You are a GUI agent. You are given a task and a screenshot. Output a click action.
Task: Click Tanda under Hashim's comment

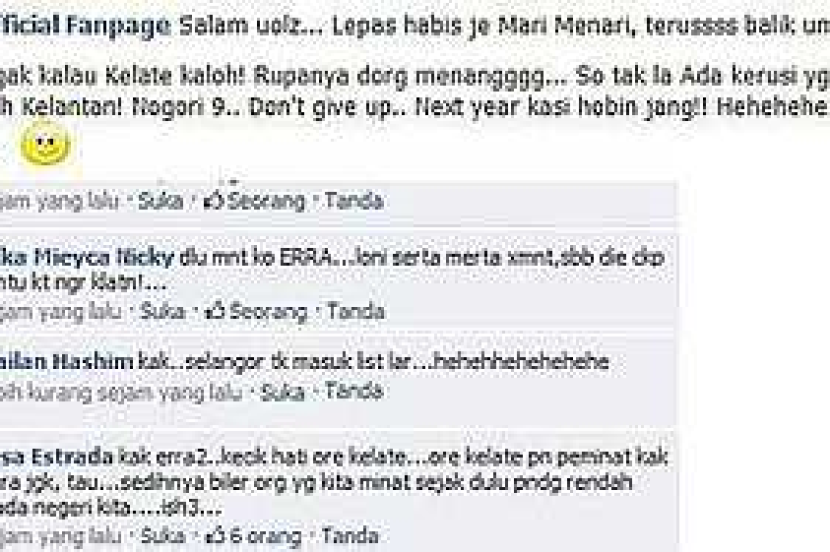pyautogui.click(x=354, y=391)
